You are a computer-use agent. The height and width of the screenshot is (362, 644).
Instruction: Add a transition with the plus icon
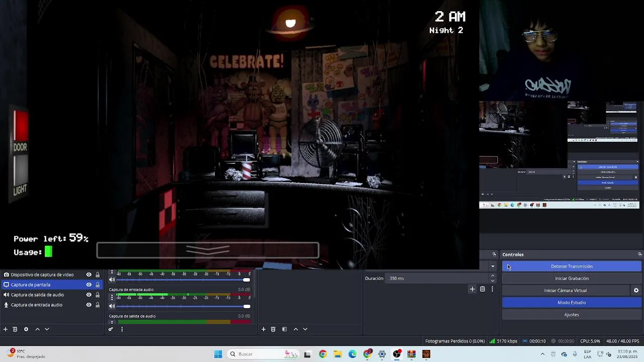click(x=472, y=289)
